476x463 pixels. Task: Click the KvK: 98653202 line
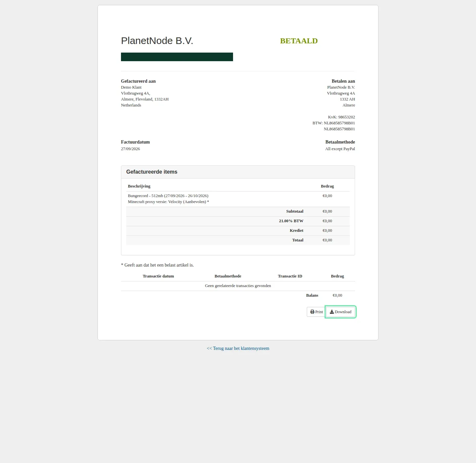[341, 117]
